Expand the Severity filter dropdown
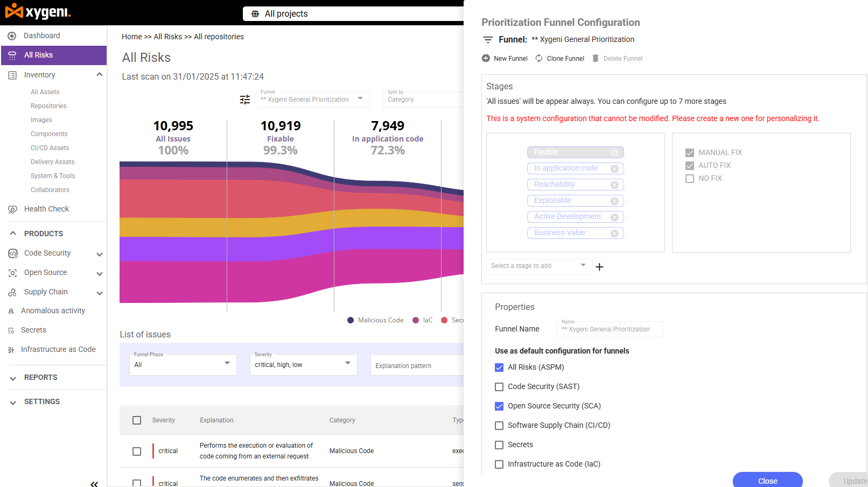Viewport: 868px width, 487px height. point(304,364)
